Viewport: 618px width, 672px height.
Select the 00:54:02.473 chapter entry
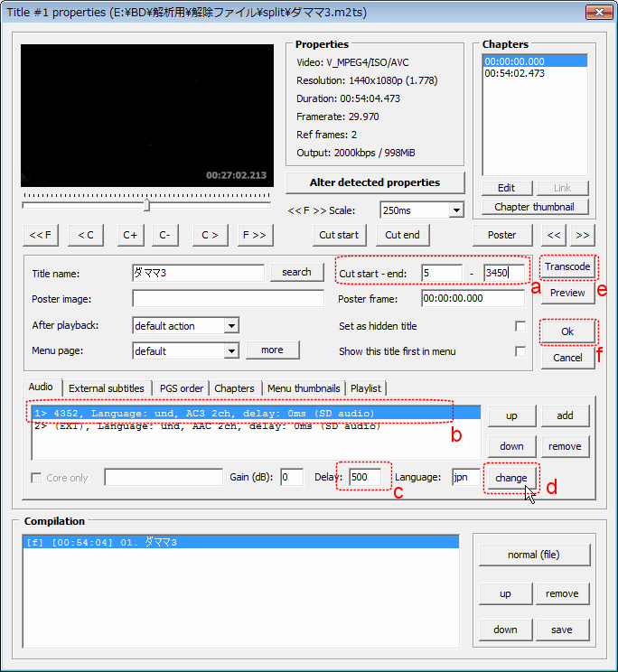[515, 74]
